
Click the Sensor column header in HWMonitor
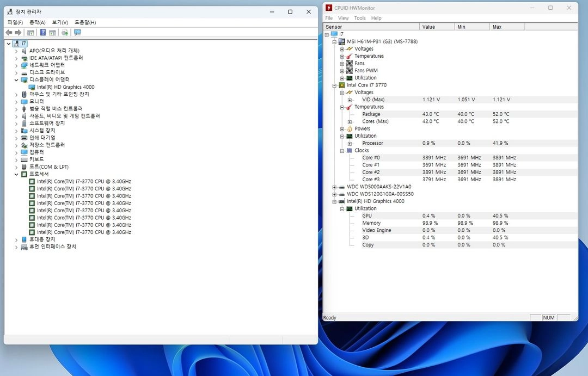(371, 27)
